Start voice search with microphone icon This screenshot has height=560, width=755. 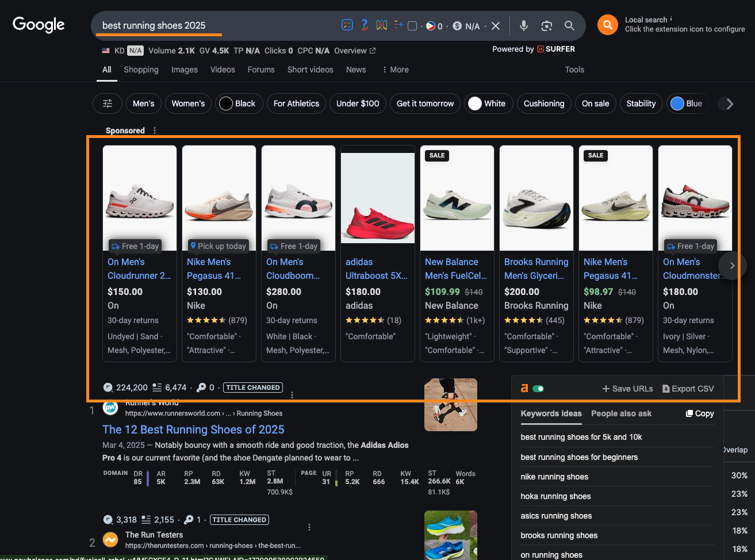[524, 26]
